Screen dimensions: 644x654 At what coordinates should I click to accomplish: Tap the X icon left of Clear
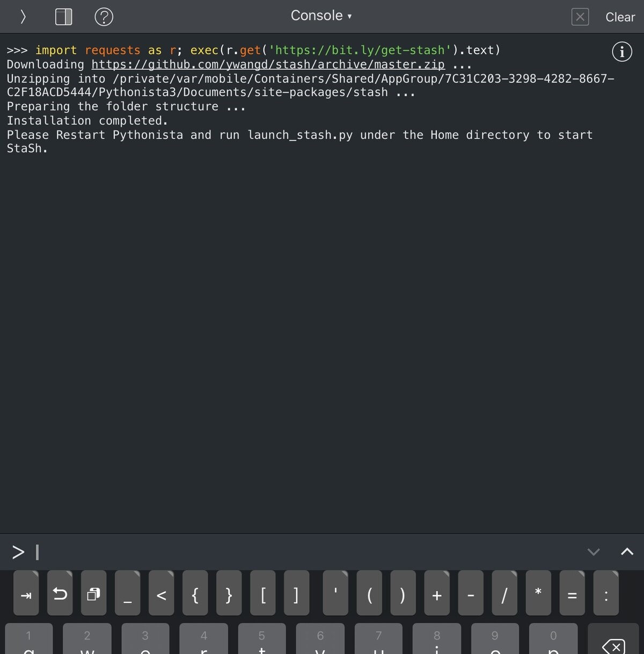pos(580,17)
